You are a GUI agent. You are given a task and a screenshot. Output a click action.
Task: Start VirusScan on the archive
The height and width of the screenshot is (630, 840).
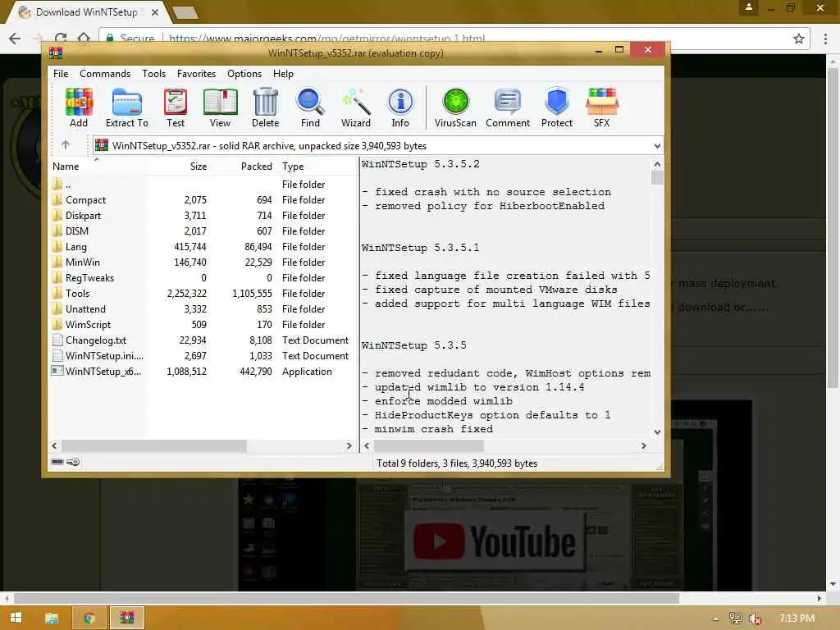pos(455,107)
